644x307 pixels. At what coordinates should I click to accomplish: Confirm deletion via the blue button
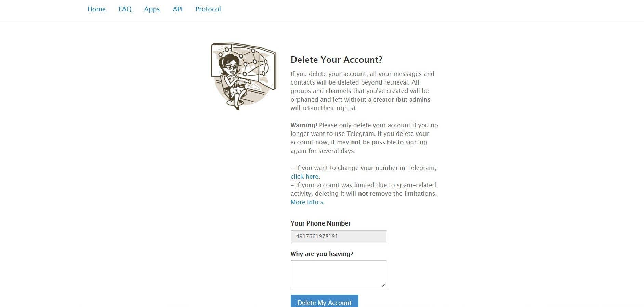pos(324,302)
